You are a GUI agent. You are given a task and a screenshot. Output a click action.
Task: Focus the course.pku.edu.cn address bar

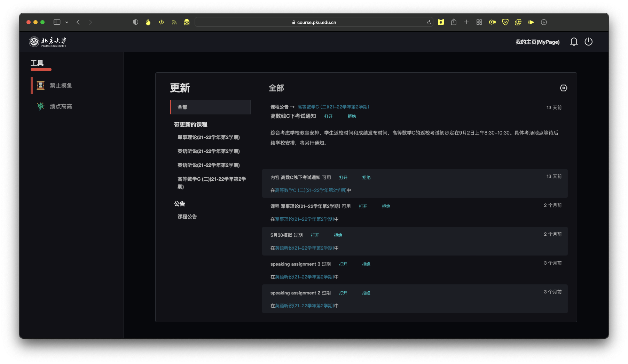(314, 22)
